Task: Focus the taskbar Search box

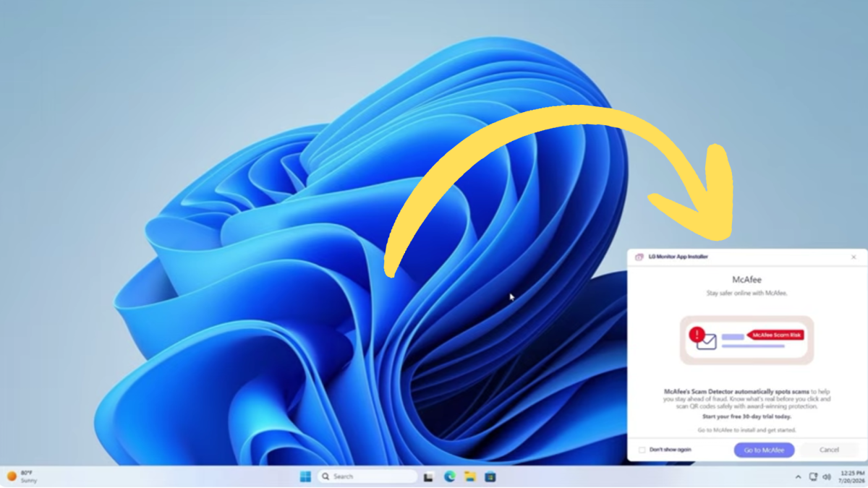Action: click(x=367, y=476)
